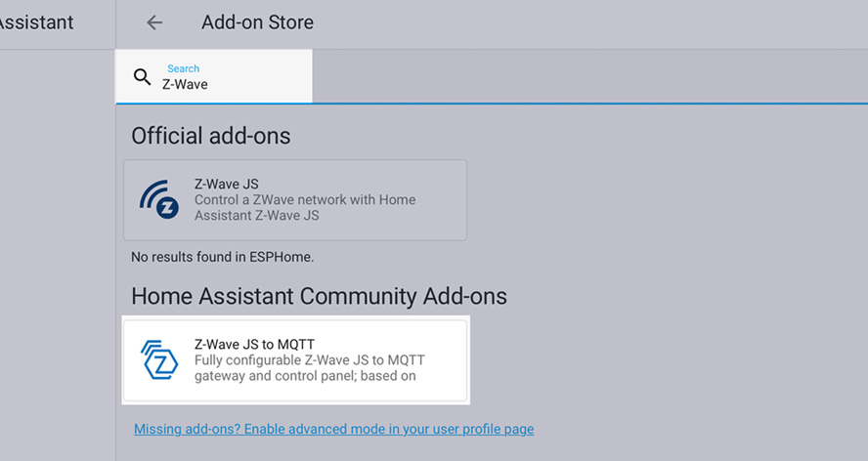This screenshot has height=461, width=868.
Task: Click the Z-Wave JS to MQTT hexagon logo
Action: click(159, 359)
